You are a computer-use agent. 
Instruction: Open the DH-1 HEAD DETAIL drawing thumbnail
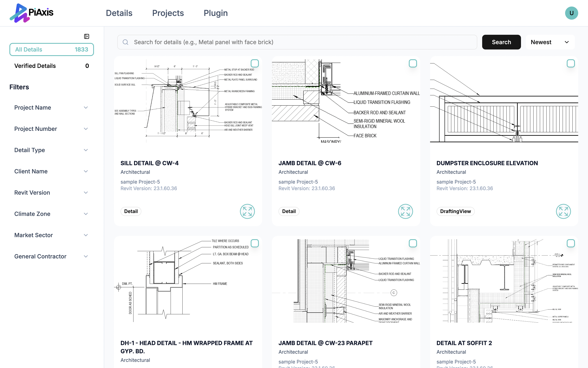188,281
